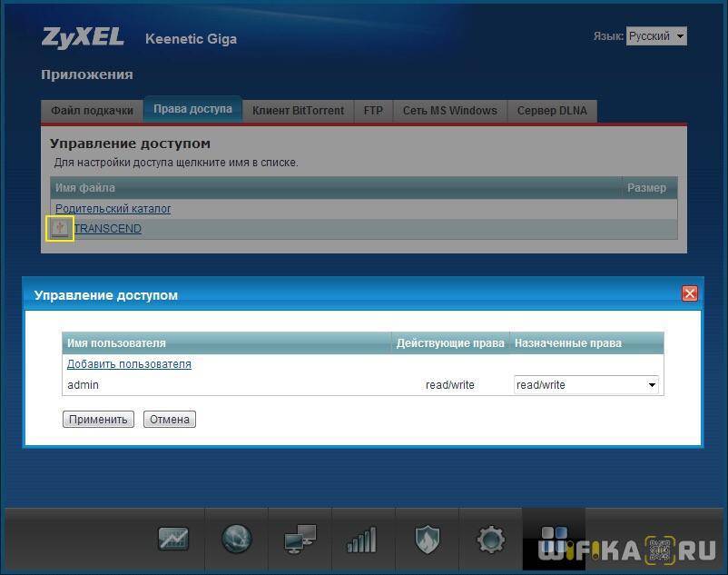The image size is (728, 575).
Task: Open the home network computers icon
Action: pyautogui.click(x=300, y=540)
